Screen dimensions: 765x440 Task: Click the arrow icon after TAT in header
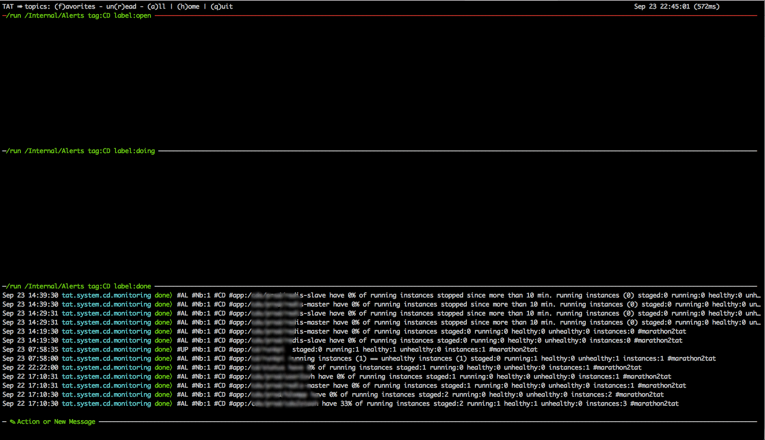[20, 7]
